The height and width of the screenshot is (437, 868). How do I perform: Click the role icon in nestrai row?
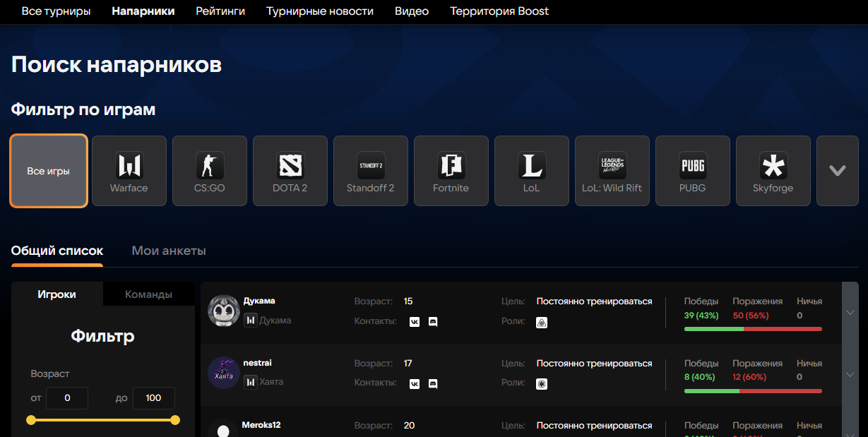542,384
